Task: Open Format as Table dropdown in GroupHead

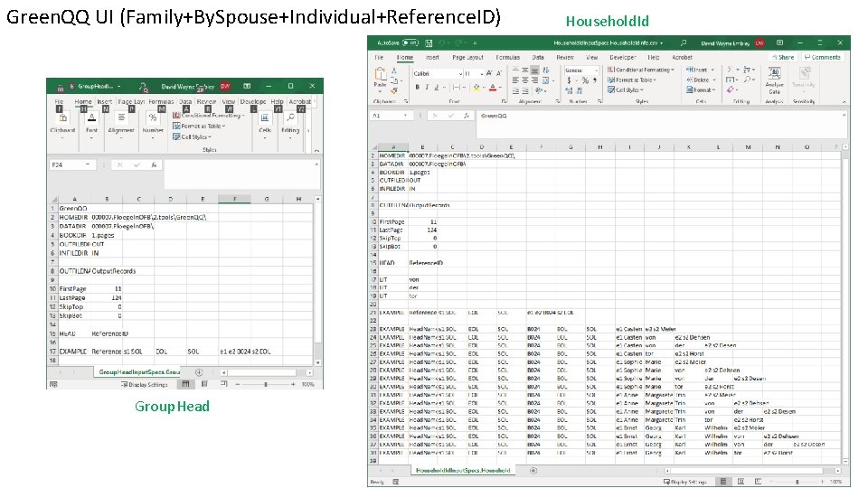Action: coord(198,127)
